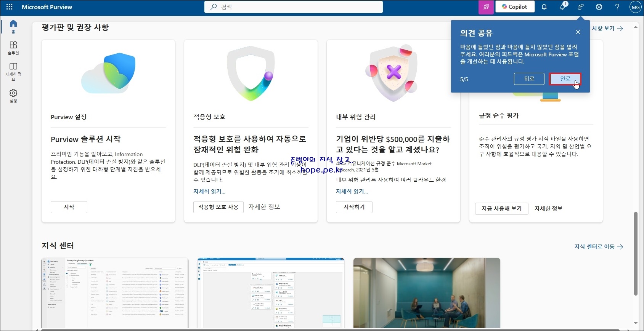
Task: Click the scrollbar down arrow
Action: point(636,323)
